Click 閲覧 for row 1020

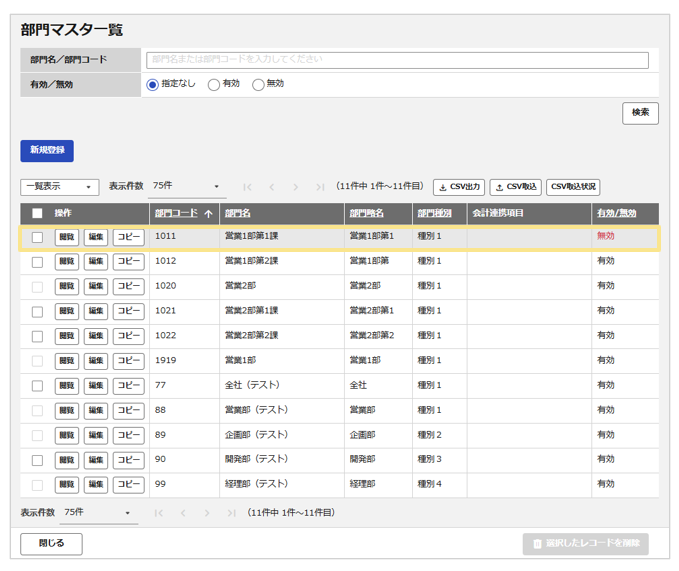[x=67, y=287]
